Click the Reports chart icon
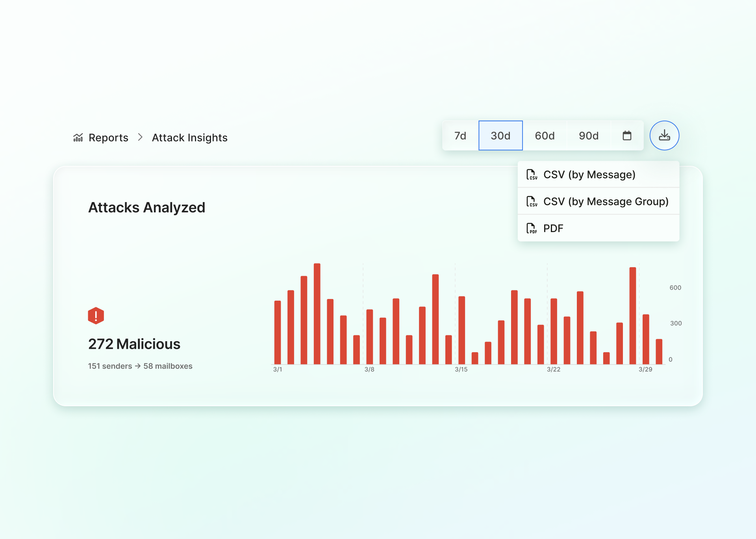 78,138
